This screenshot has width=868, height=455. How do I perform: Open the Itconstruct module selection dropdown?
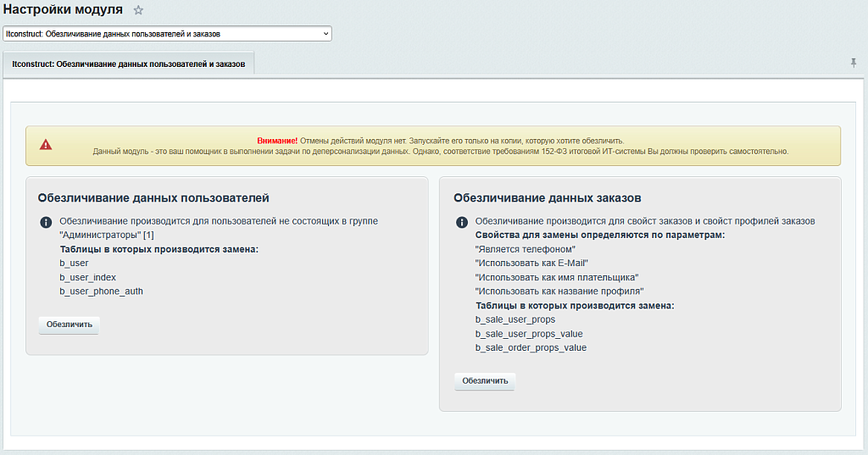[x=167, y=34]
